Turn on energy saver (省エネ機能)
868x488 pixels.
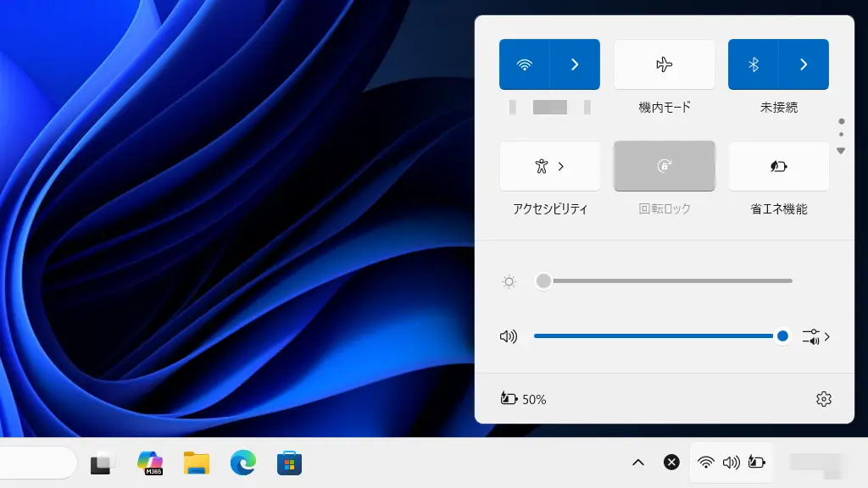point(778,166)
